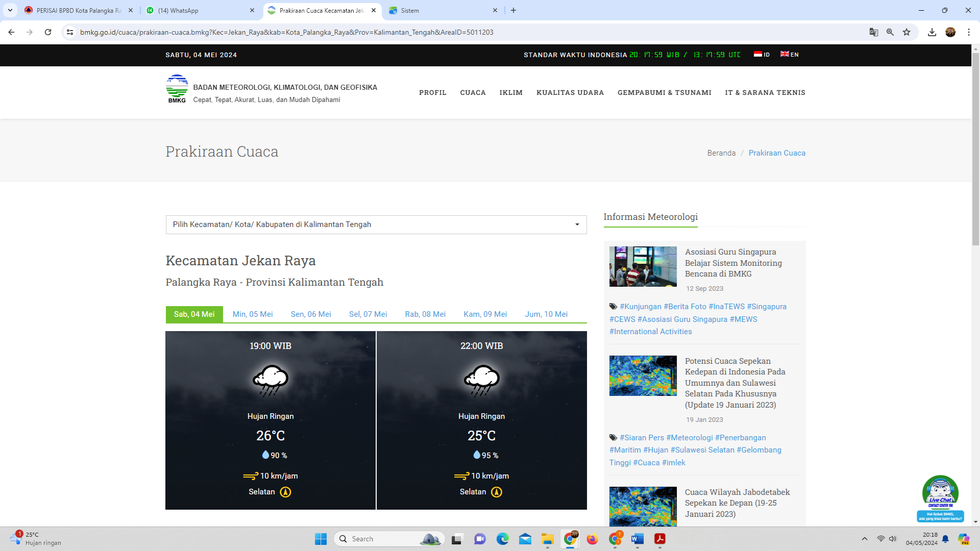Open Windows Start menu

click(x=321, y=539)
